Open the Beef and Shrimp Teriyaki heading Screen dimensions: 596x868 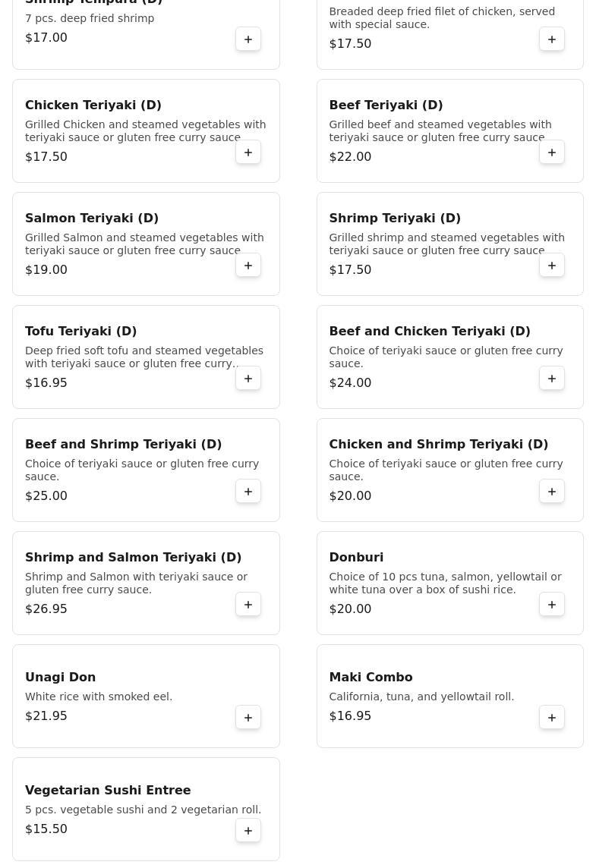(123, 444)
